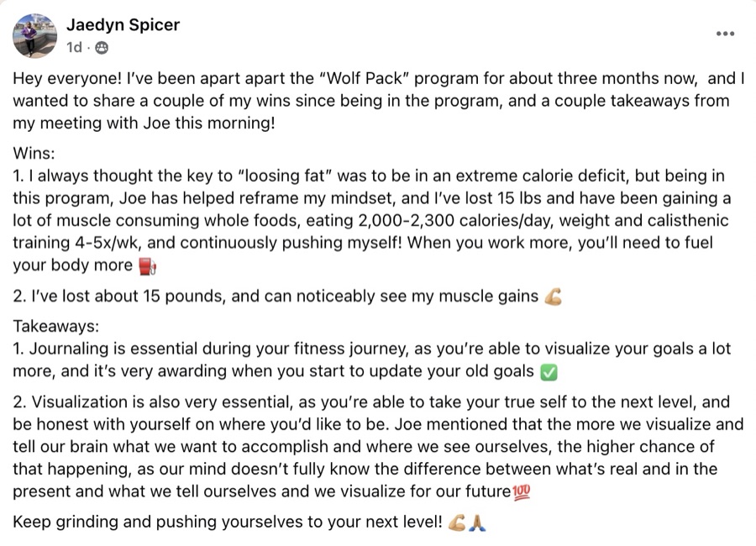Click the green check mark emoji
Image resolution: width=756 pixels, height=546 pixels.
click(549, 372)
